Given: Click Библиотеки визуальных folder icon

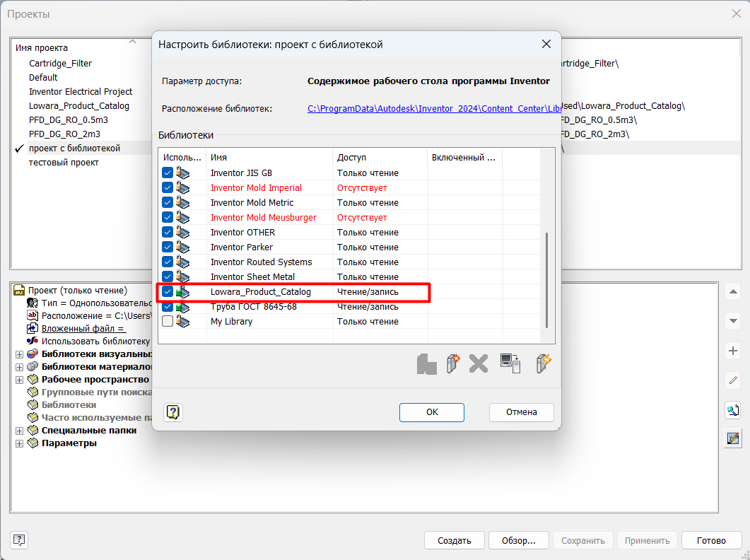Looking at the screenshot, I should click(33, 354).
